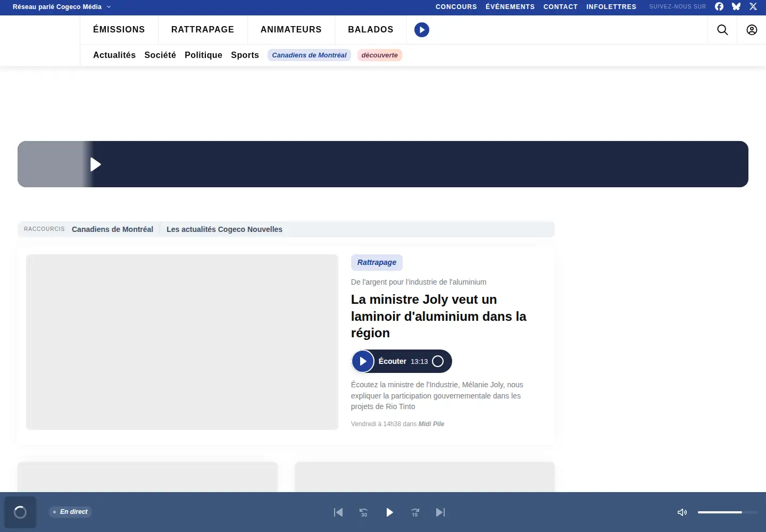Screen dimensions: 766x532
Task: Mute the player volume speaker icon
Action: 682,512
